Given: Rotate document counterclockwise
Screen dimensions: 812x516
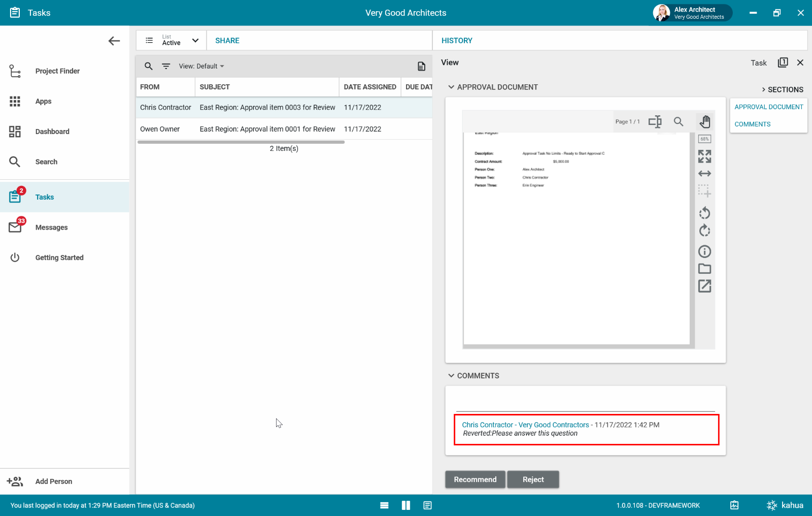Looking at the screenshot, I should (x=704, y=213).
